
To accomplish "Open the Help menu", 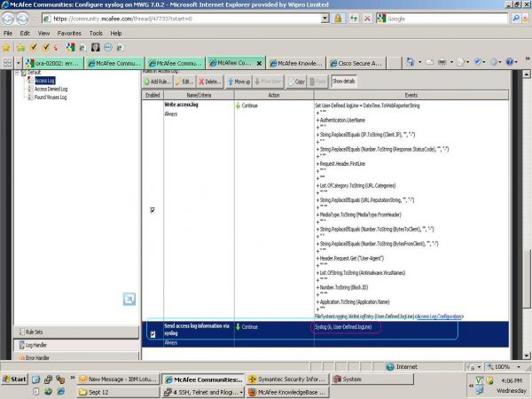I will (x=115, y=34).
